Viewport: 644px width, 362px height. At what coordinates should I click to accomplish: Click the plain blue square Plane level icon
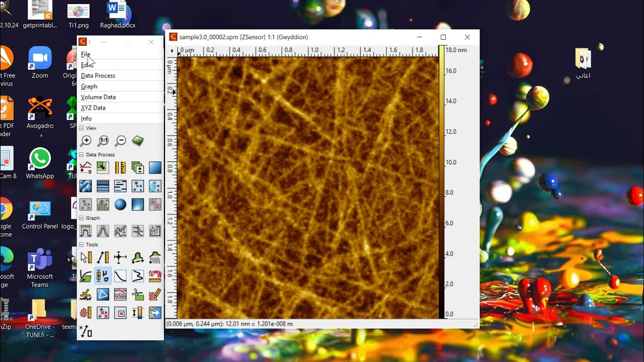(x=155, y=167)
